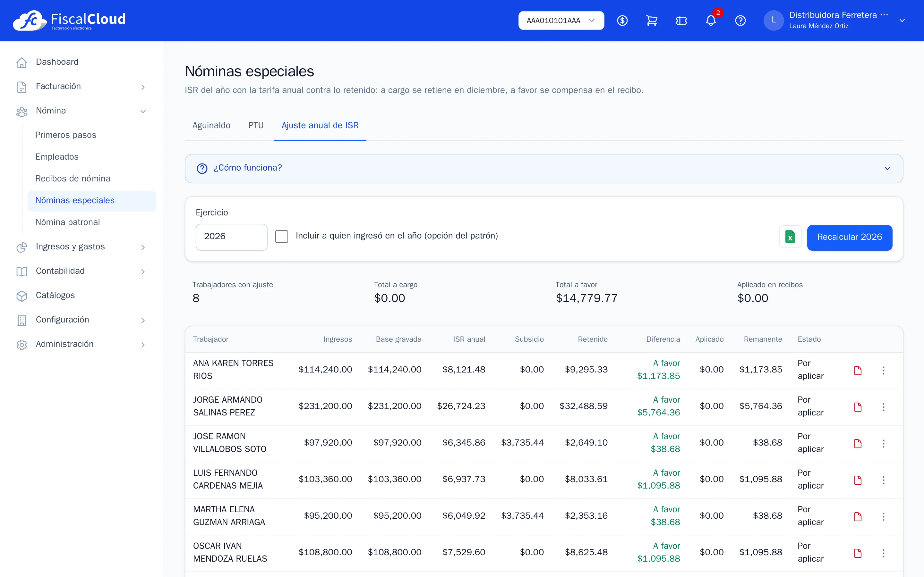924x577 pixels.
Task: Switch to the Aguinaldo tab
Action: point(211,126)
